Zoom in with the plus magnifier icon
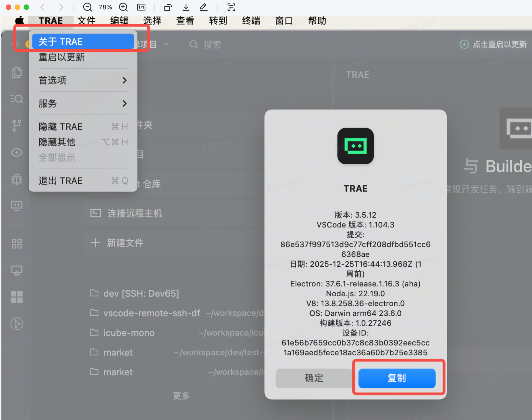This screenshot has width=532, height=420. [x=123, y=7]
